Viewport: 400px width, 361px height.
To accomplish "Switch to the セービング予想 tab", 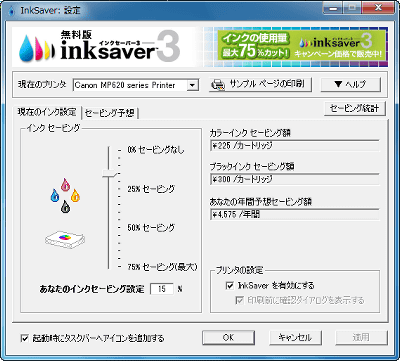I will coord(110,113).
